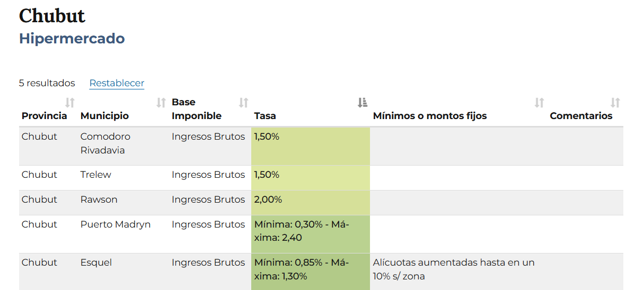Click Comentarios column sort icon

tap(615, 102)
